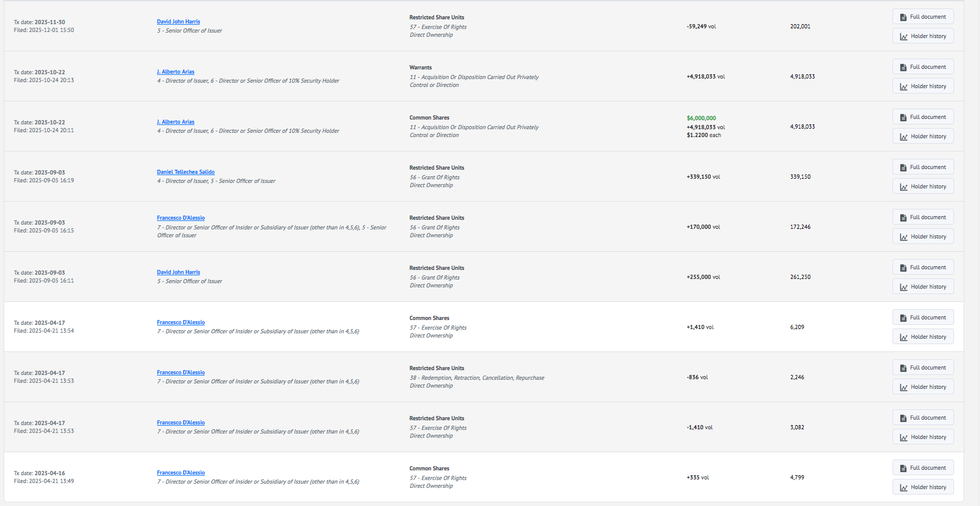This screenshot has width=980, height=506.
Task: Open the Daniel Tellechea Salido insider link
Action: coord(185,172)
